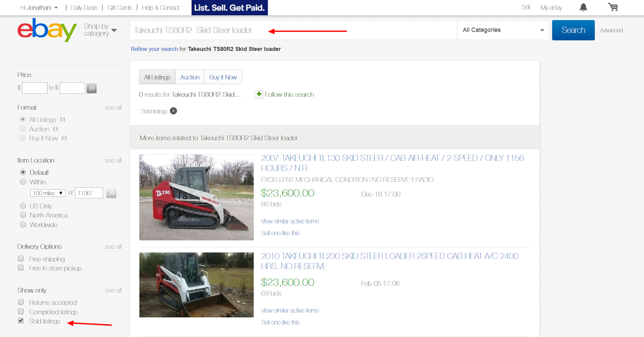The width and height of the screenshot is (644, 337).
Task: Open Advanced search link
Action: [611, 30]
